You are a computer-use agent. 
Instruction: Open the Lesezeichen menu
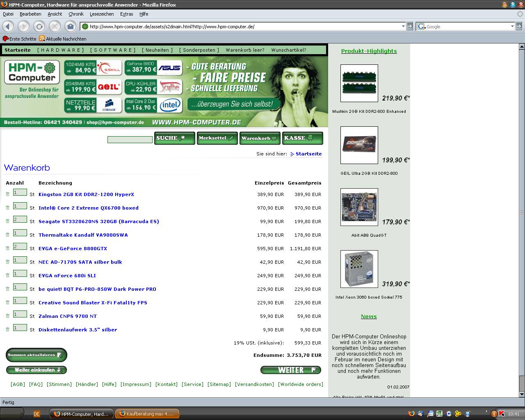click(x=102, y=14)
